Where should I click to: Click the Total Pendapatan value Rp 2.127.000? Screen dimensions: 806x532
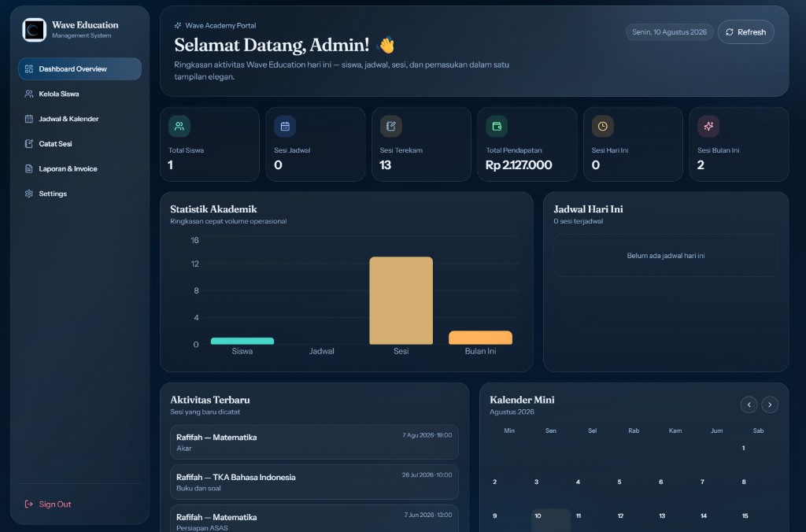(x=519, y=165)
